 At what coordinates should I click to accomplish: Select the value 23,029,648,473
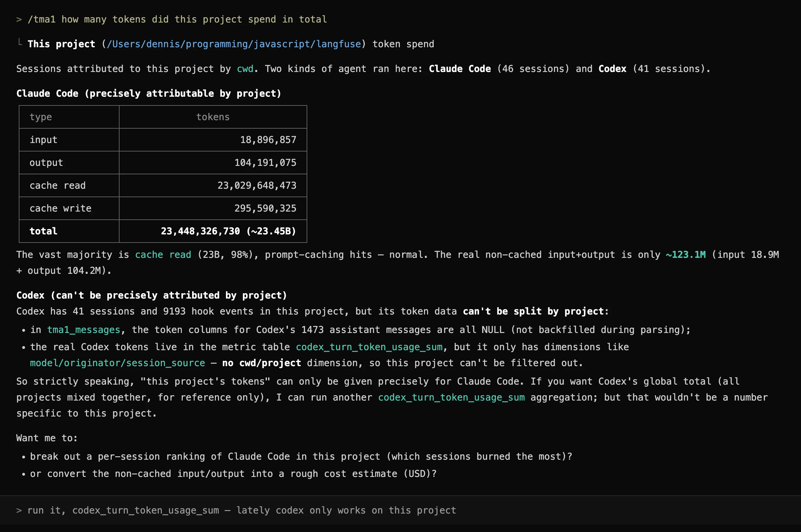[257, 186]
